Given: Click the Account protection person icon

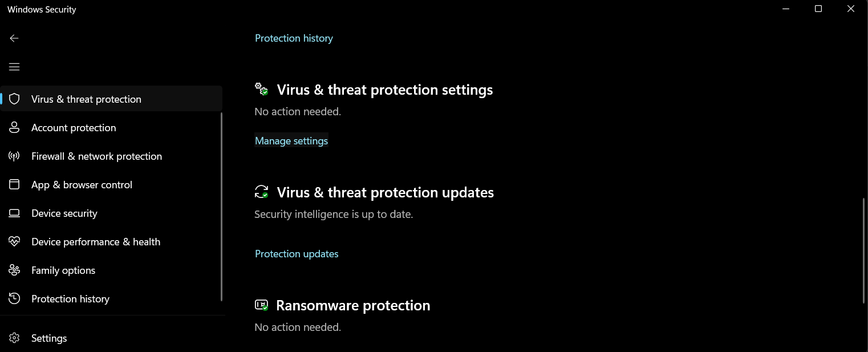Looking at the screenshot, I should [14, 128].
